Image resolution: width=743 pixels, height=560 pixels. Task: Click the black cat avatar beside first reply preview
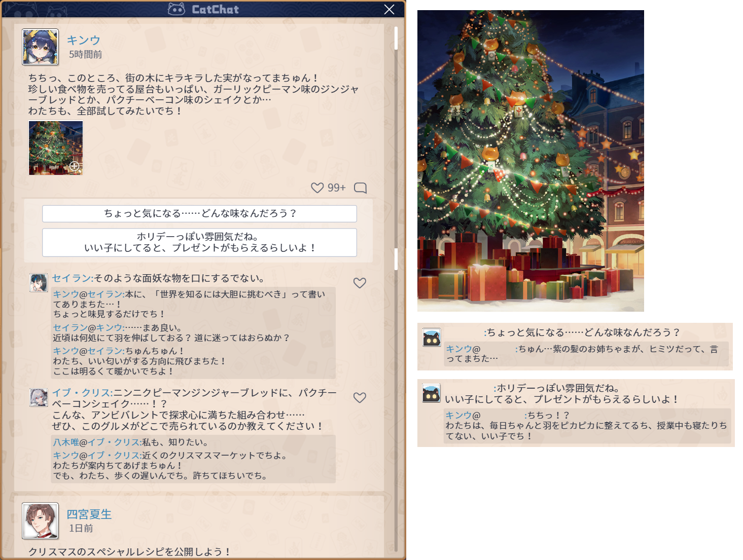click(x=432, y=338)
